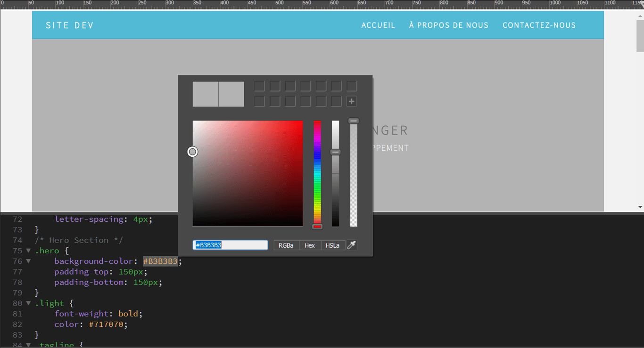Collapse the .hero rule at line 75
Image resolution: width=644 pixels, height=348 pixels.
28,251
